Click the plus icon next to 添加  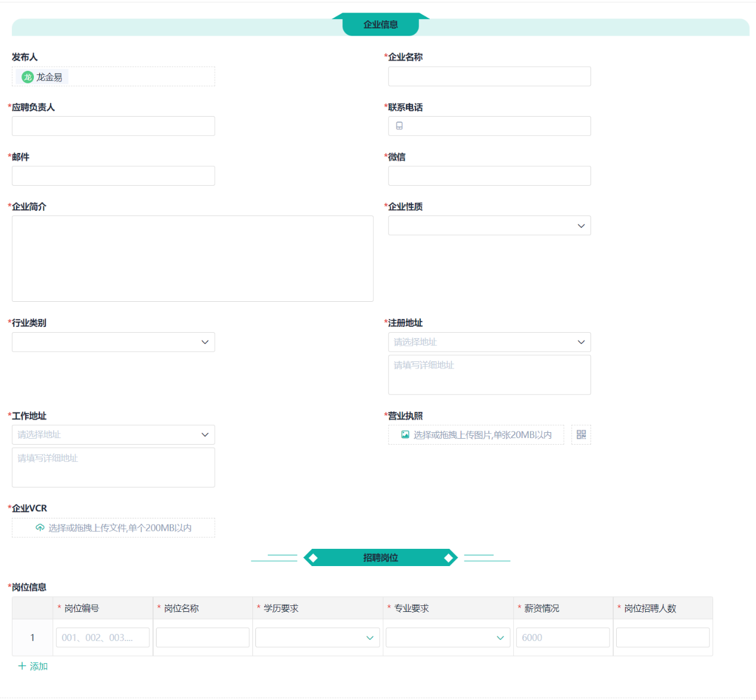(22, 666)
